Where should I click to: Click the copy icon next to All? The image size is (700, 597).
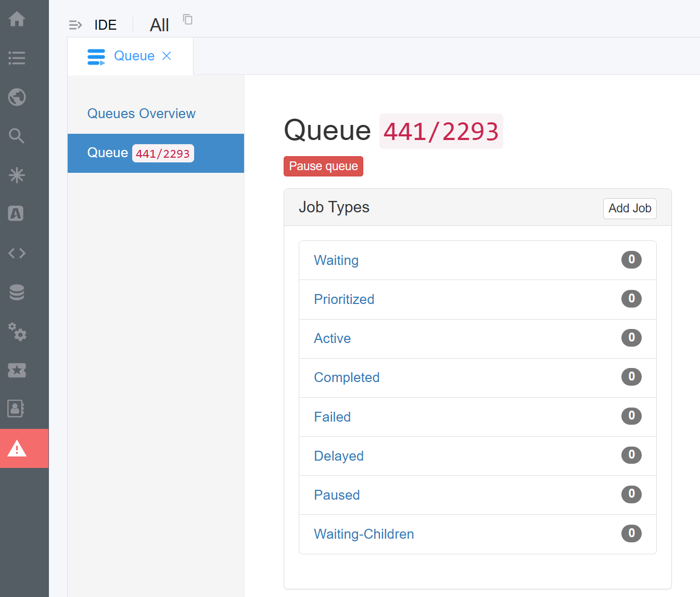point(188,20)
